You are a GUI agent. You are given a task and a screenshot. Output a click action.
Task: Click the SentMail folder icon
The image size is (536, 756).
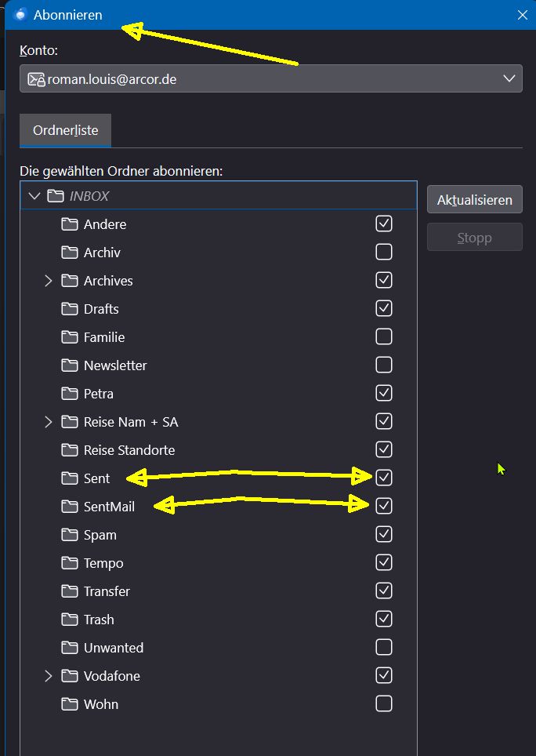pyautogui.click(x=70, y=507)
